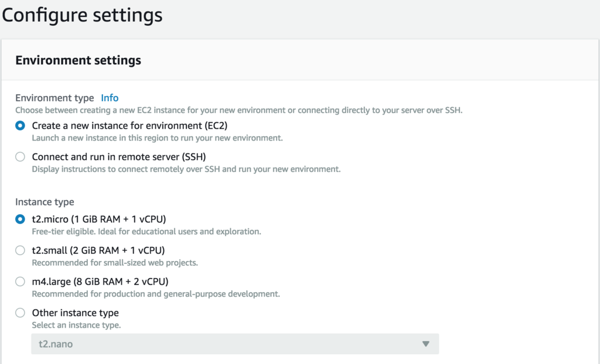Click the Free-tier eligible description text
The image size is (600, 364).
(146, 231)
